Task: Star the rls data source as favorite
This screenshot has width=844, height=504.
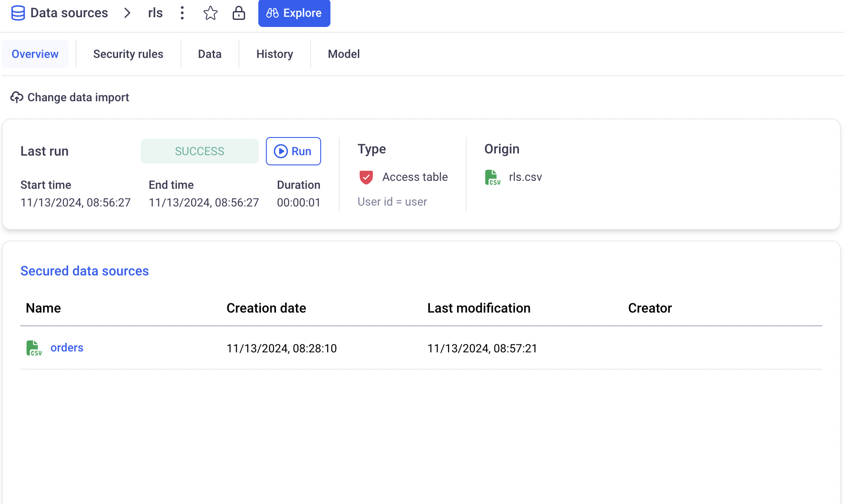Action: [211, 13]
